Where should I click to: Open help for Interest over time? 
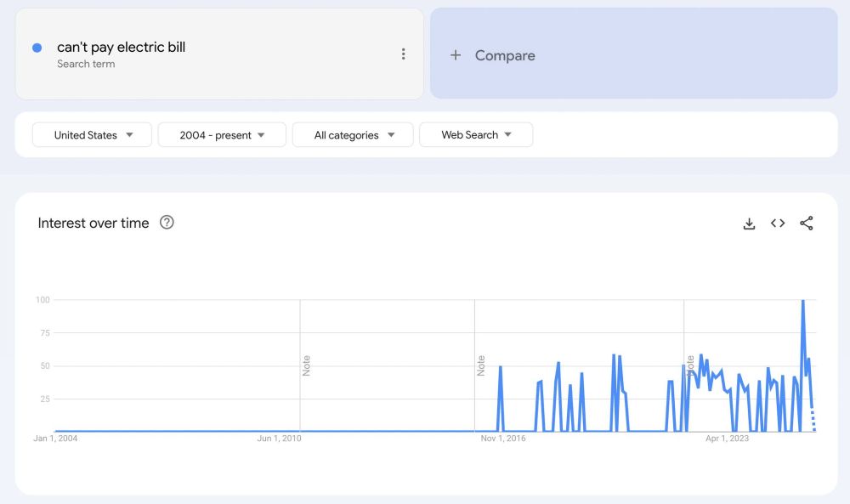pos(167,222)
